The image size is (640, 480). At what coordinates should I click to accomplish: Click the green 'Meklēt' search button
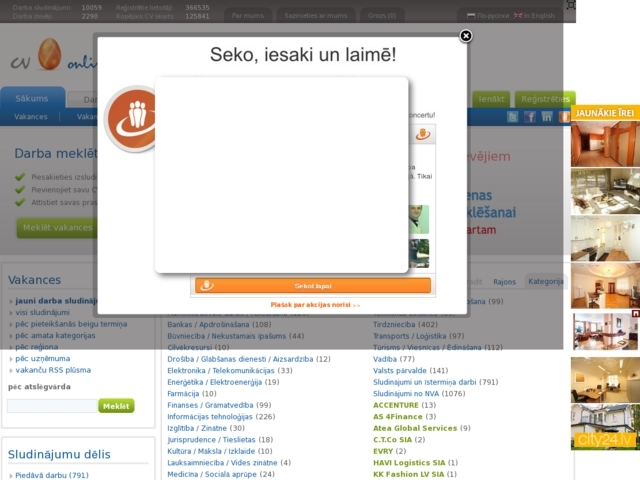click(116, 406)
